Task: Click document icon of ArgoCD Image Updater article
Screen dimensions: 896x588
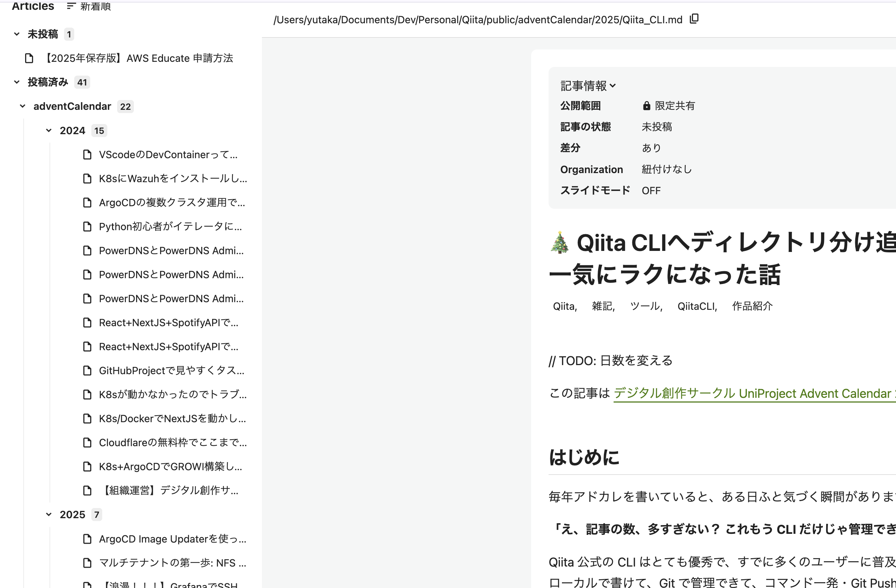Action: tap(87, 539)
